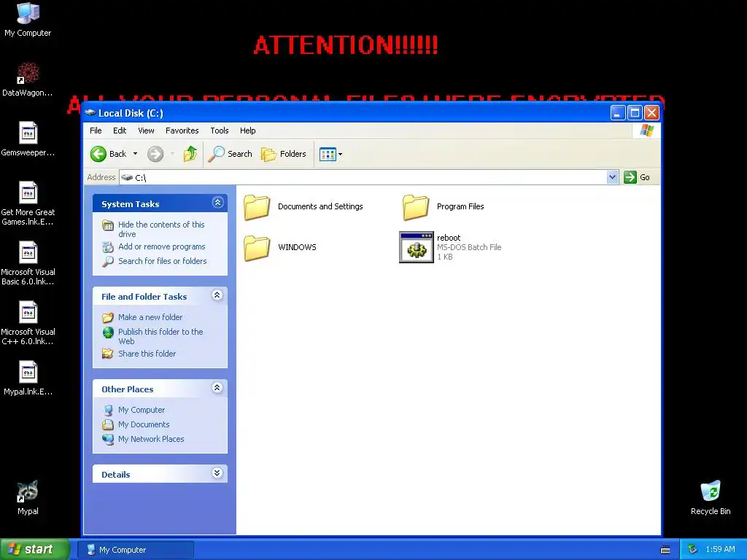
Task: Click Publish this folder to the Web
Action: (x=160, y=336)
